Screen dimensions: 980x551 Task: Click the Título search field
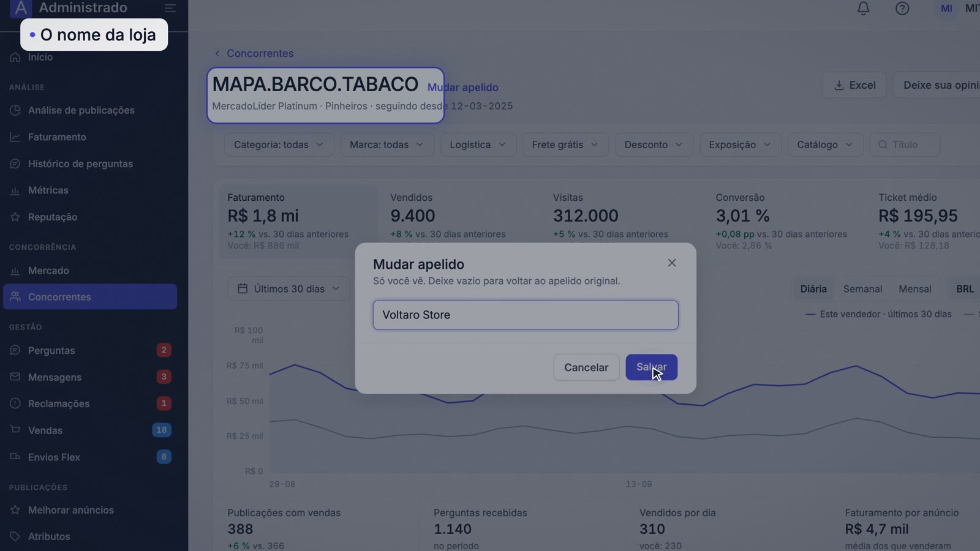coord(905,144)
